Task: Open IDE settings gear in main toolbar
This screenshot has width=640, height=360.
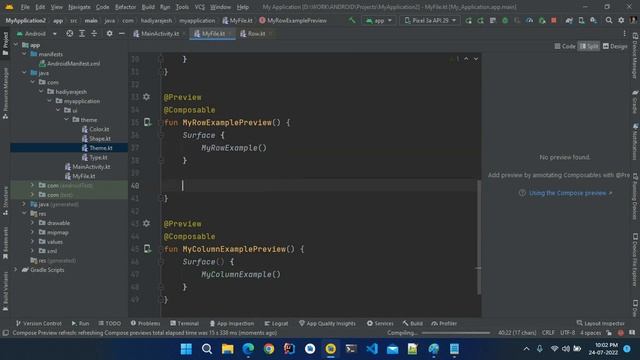Action: (x=621, y=20)
